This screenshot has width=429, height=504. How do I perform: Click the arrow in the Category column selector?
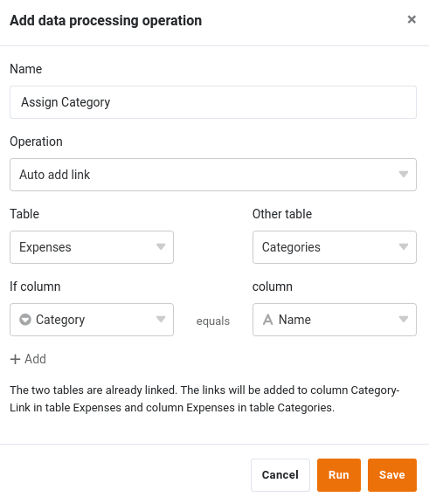pyautogui.click(x=161, y=320)
